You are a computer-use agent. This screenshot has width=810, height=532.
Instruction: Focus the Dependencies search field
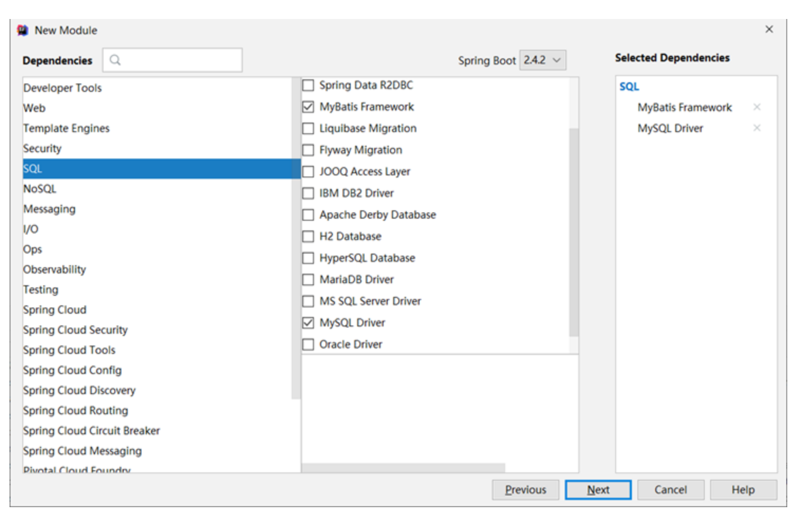(173, 60)
